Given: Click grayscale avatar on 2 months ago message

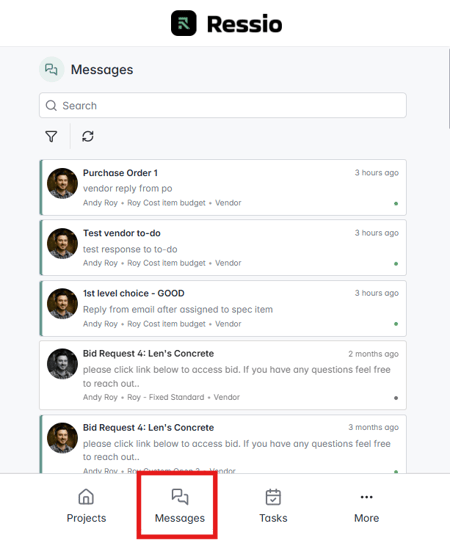Looking at the screenshot, I should (x=62, y=364).
